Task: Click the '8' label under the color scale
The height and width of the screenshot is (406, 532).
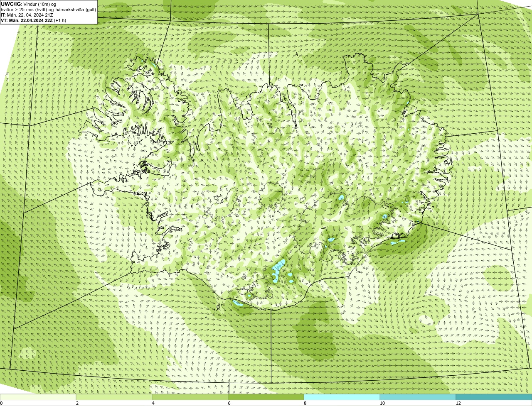Action: coord(305,403)
